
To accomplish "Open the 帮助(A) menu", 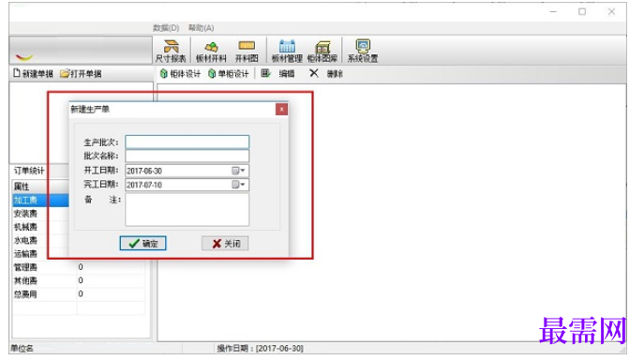I will [x=201, y=28].
